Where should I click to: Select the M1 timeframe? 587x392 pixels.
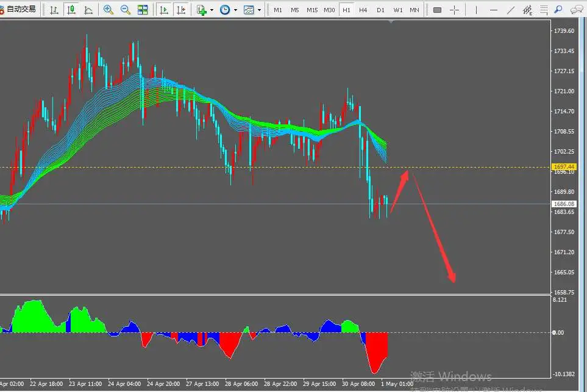[278, 10]
